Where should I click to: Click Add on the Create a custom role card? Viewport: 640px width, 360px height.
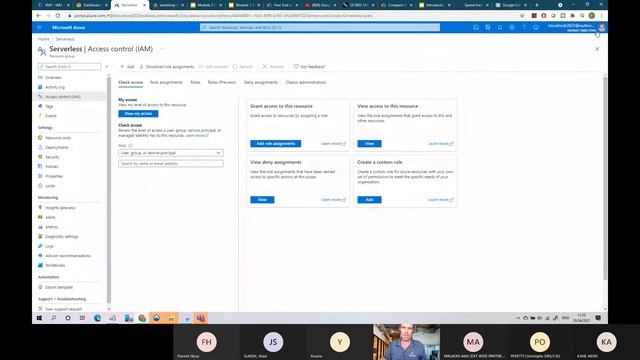(x=369, y=200)
